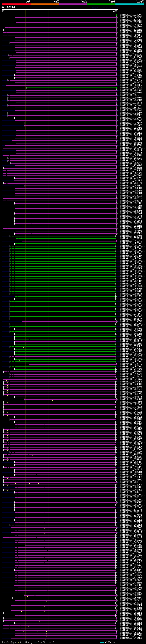
Task: Select subject label UniRef100_A5E2I6
Action: (x=131, y=95)
